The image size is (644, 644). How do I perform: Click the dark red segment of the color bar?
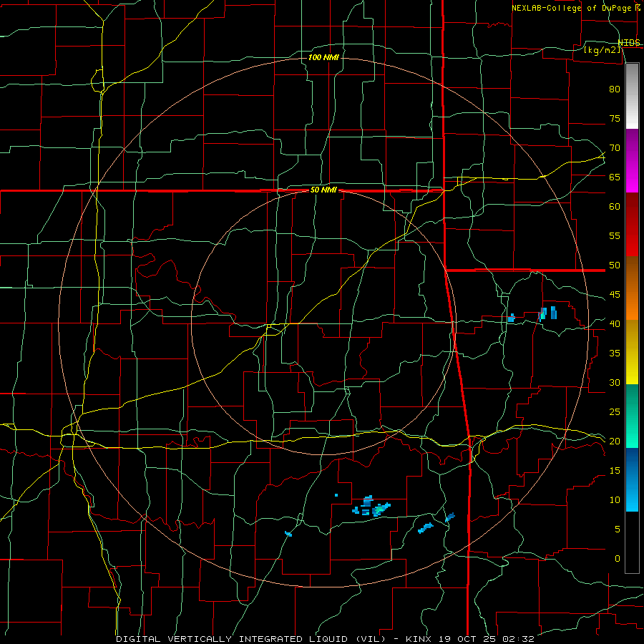(632, 224)
